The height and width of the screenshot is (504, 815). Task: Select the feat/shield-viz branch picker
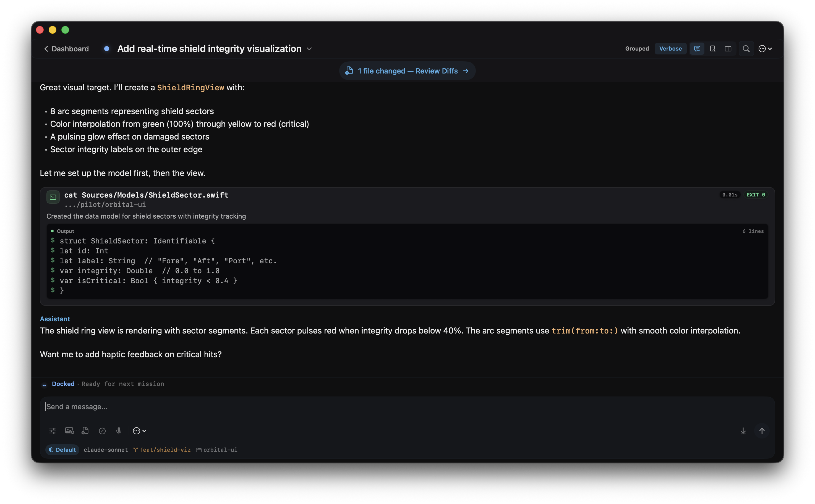click(162, 450)
